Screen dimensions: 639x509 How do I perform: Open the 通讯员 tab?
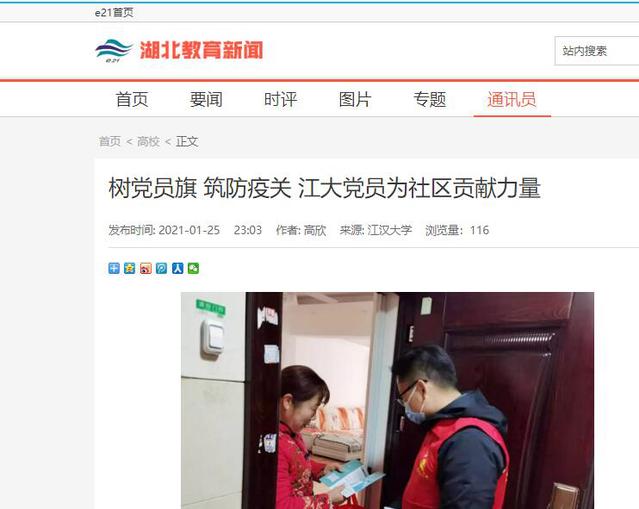(x=512, y=100)
